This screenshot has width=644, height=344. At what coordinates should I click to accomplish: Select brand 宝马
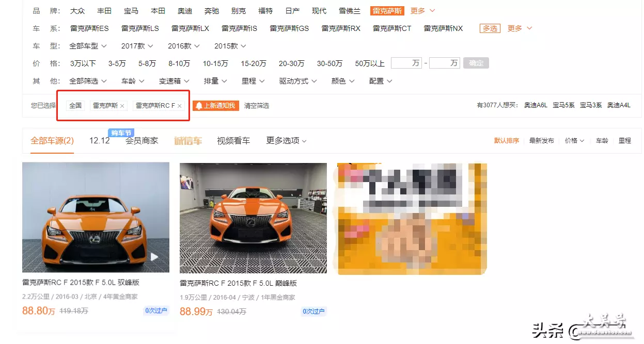pos(131,11)
